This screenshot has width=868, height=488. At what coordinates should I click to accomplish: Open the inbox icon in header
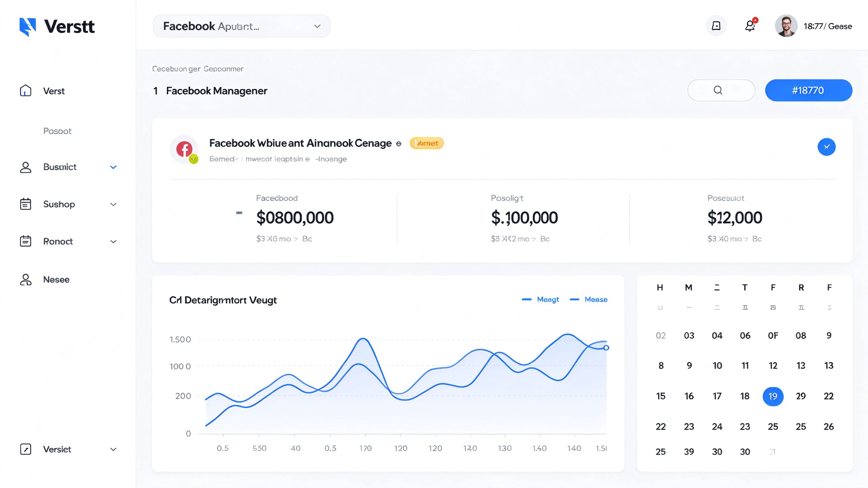[x=716, y=26]
